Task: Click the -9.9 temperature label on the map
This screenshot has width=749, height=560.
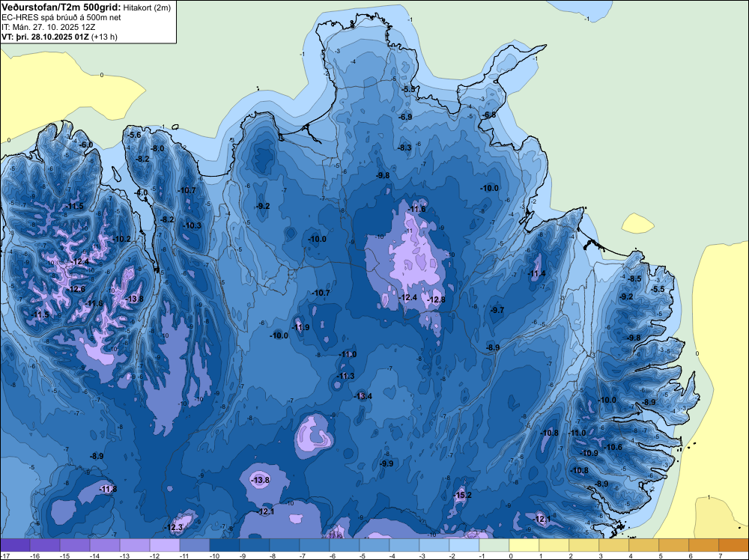Action: point(387,463)
